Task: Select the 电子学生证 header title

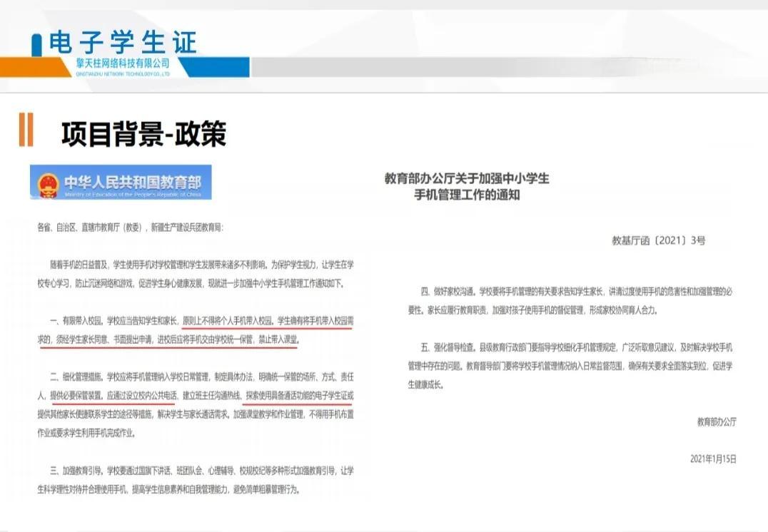Action: click(123, 42)
